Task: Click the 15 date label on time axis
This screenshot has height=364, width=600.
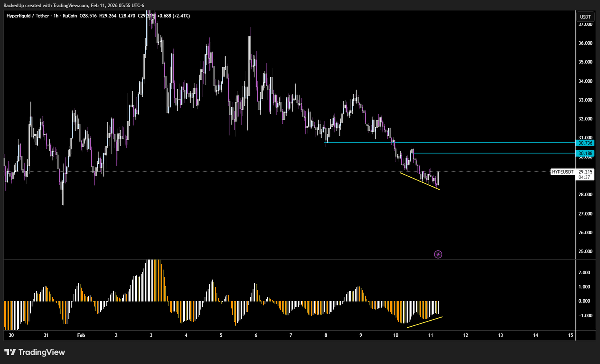Action: (x=570, y=336)
